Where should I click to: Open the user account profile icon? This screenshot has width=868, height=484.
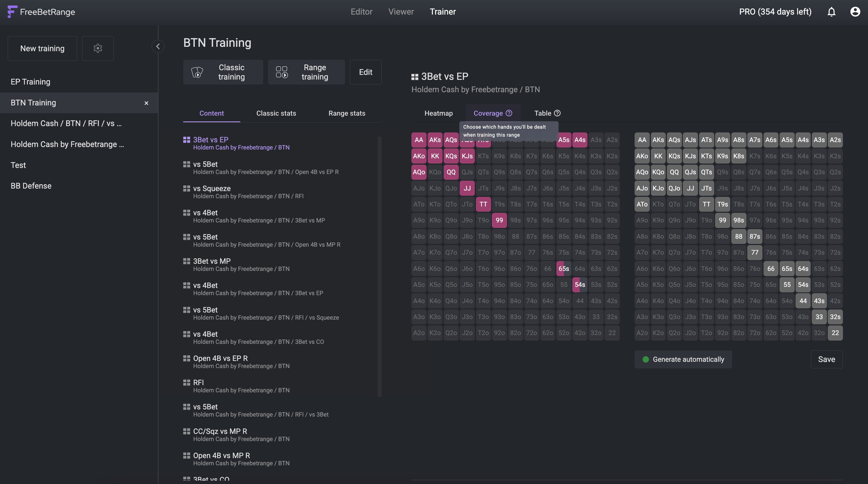coord(855,12)
